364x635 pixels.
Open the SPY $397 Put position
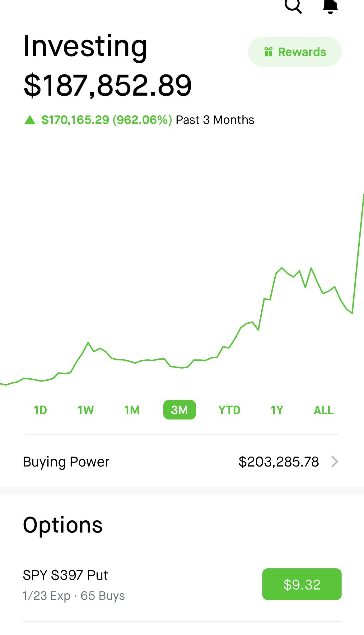click(65, 575)
